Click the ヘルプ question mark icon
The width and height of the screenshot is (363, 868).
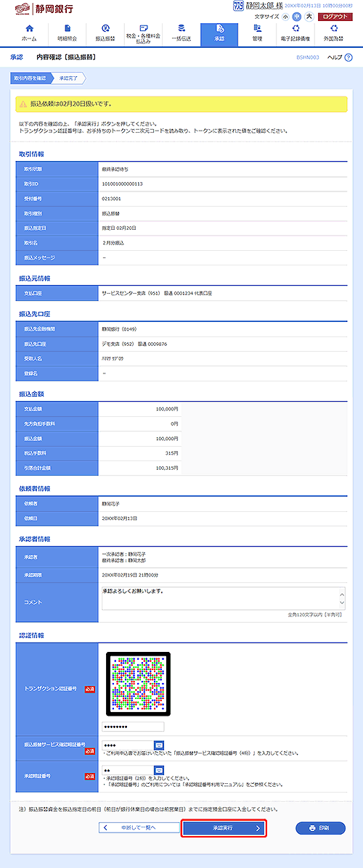tap(348, 57)
